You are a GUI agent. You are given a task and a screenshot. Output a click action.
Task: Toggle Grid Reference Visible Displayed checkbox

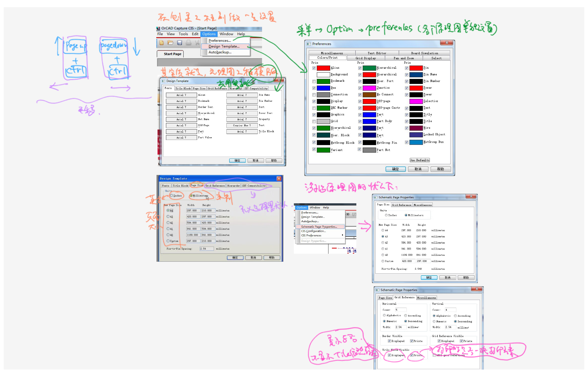[x=439, y=341]
